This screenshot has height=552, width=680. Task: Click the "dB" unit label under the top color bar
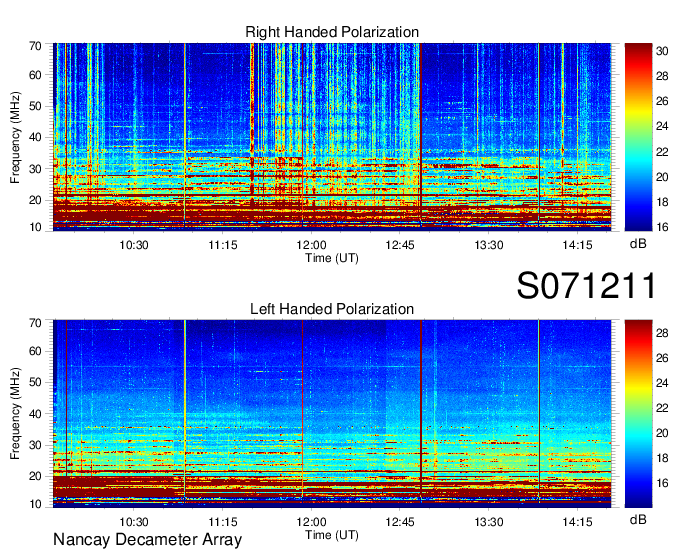pyautogui.click(x=638, y=243)
